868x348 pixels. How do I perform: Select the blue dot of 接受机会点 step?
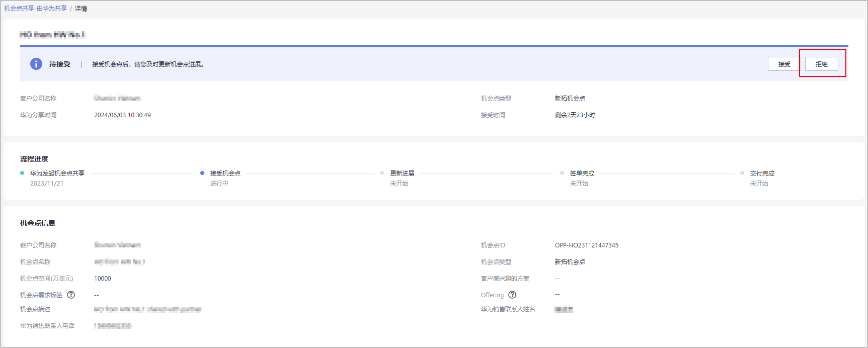(202, 173)
